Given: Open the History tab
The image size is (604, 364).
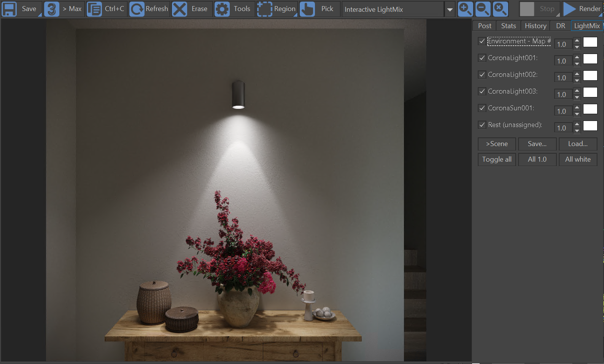Looking at the screenshot, I should point(536,26).
